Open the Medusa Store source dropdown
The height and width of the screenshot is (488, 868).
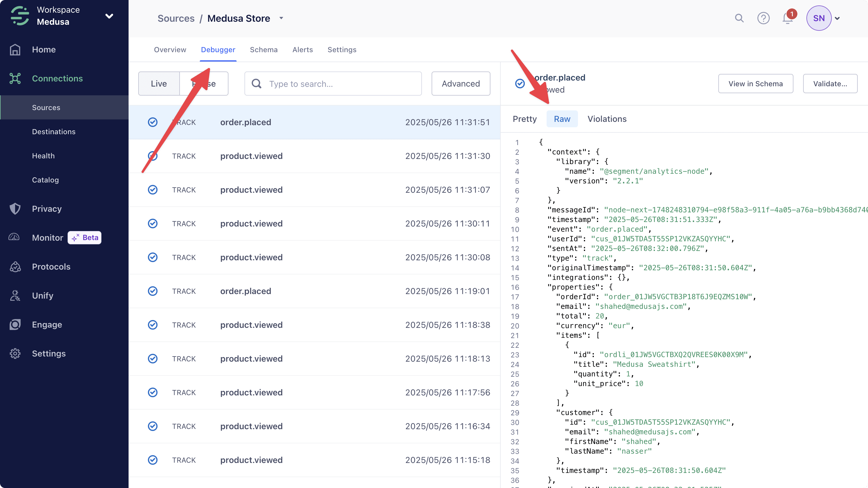[282, 18]
